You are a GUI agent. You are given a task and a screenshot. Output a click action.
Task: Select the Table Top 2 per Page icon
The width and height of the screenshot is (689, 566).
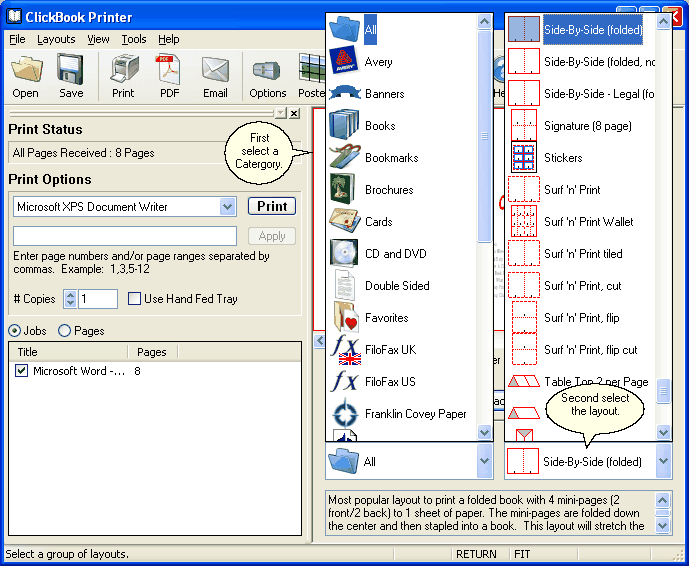(x=524, y=381)
